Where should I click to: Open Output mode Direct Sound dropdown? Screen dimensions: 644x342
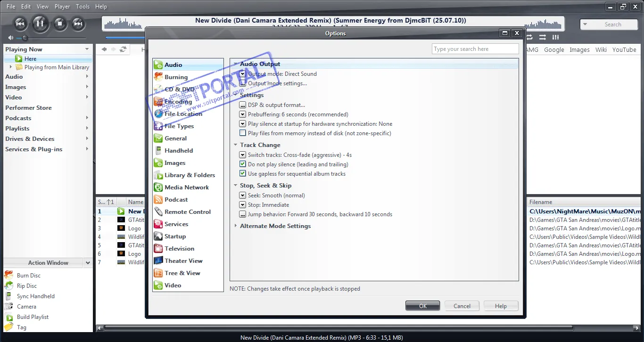243,74
